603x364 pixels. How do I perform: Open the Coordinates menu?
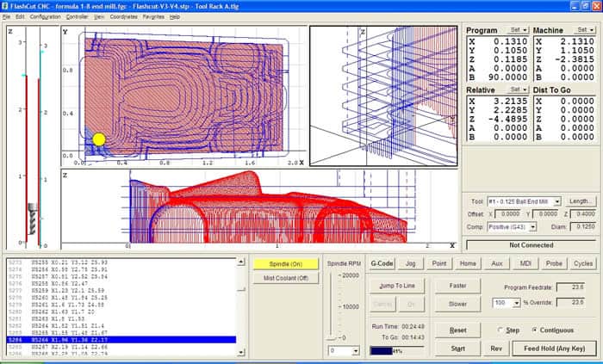pos(124,17)
